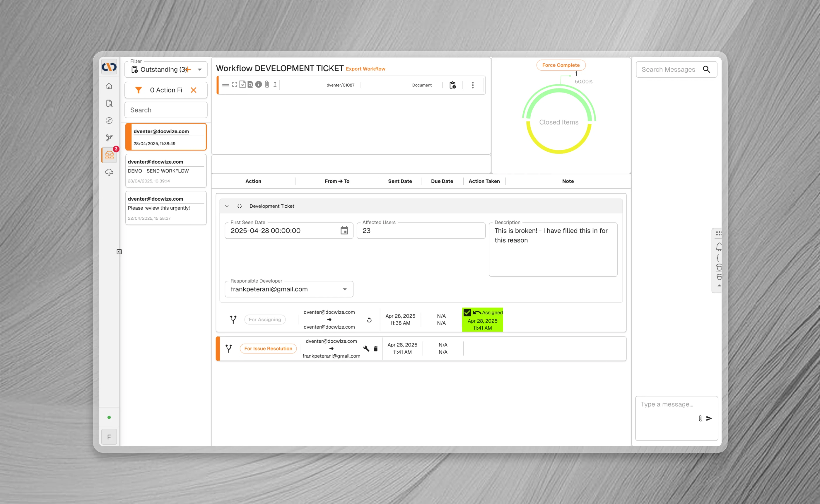The height and width of the screenshot is (504, 820).
Task: Expand the floating side panel up arrow
Action: tap(719, 286)
